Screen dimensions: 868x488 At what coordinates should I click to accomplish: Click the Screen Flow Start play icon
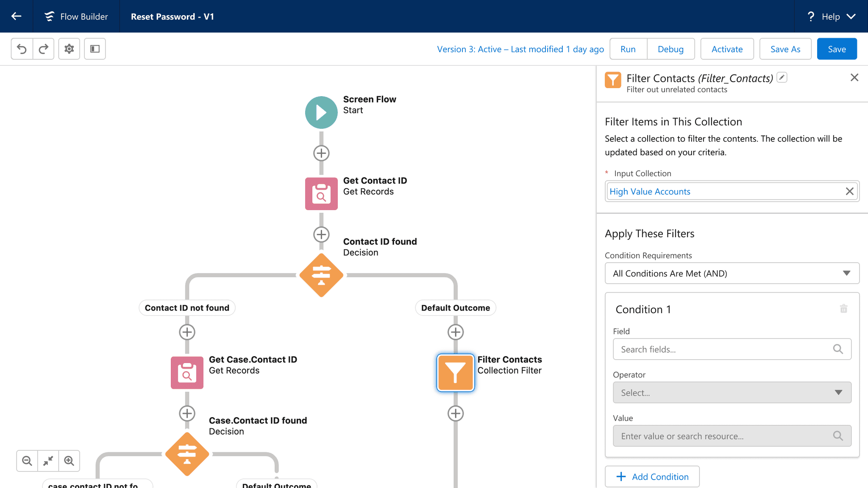coord(321,112)
